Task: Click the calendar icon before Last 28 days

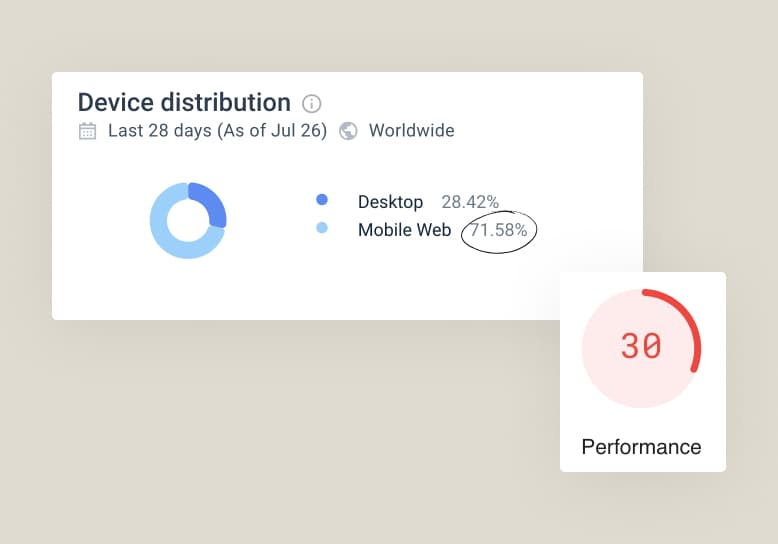Action: pyautogui.click(x=88, y=131)
